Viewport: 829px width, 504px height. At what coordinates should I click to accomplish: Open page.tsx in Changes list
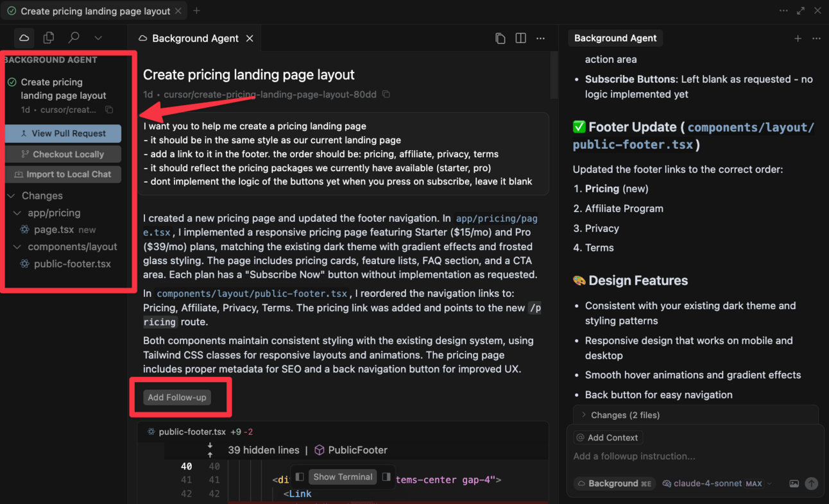pos(58,230)
